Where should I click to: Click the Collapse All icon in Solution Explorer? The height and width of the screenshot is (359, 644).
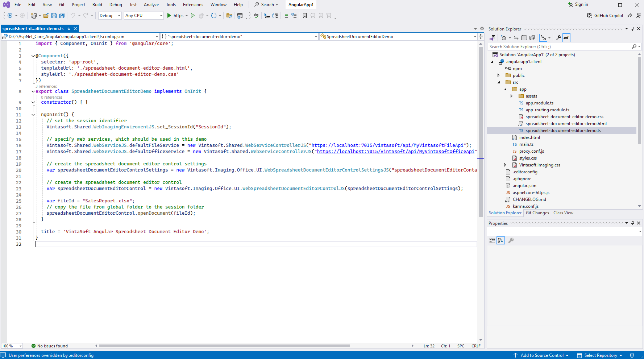[524, 38]
